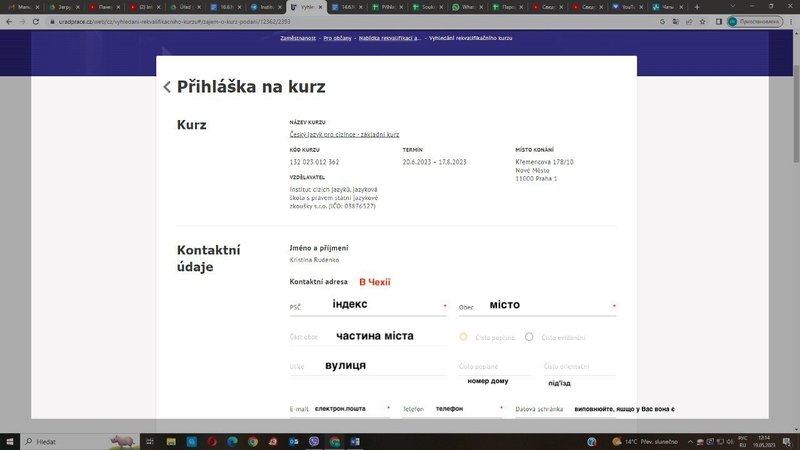800x450 pixels.
Task: Open the Chrome profile button
Action: (755, 21)
